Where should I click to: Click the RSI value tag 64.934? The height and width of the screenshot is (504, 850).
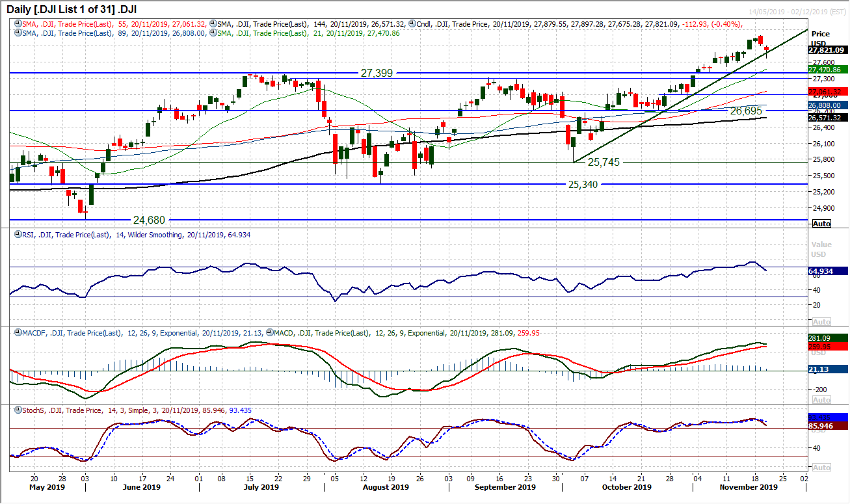click(x=827, y=271)
